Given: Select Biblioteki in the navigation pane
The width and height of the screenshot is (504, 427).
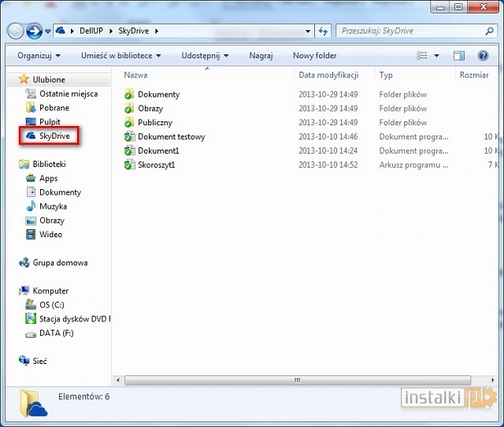Looking at the screenshot, I should point(49,164).
